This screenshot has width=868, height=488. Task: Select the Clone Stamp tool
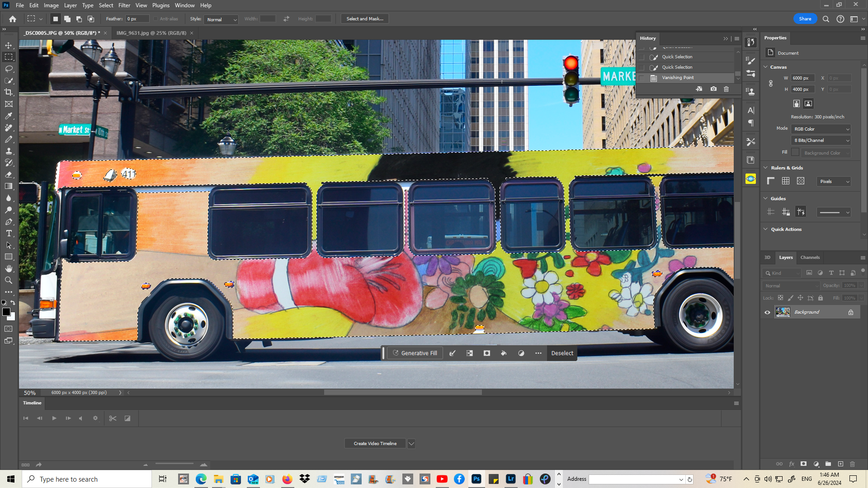(9, 151)
